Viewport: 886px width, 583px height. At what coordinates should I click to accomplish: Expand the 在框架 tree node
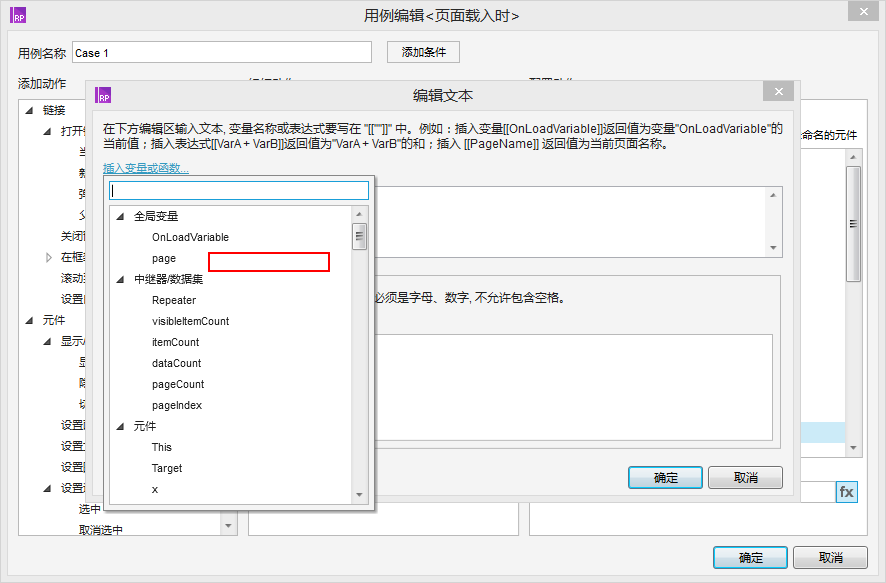(49, 258)
